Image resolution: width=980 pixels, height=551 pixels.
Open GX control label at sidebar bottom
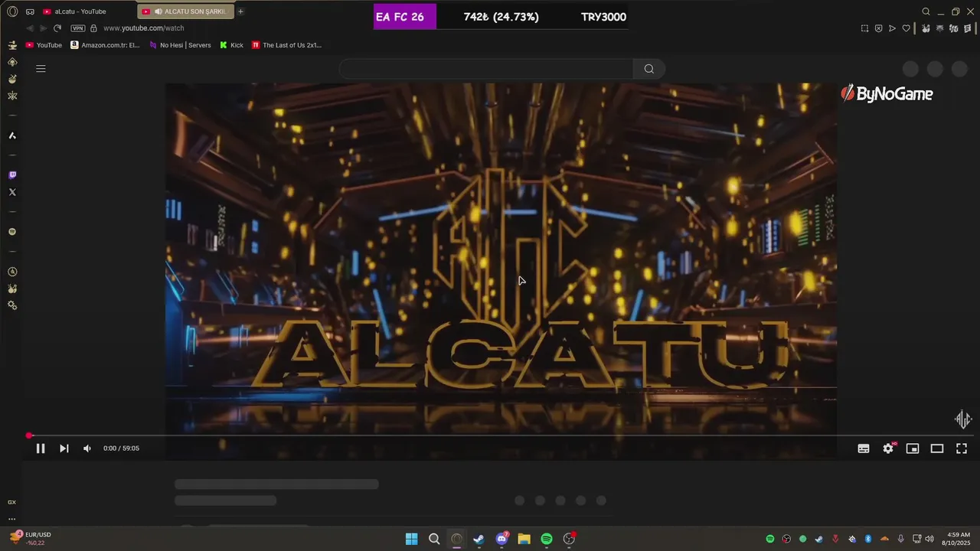tap(12, 502)
